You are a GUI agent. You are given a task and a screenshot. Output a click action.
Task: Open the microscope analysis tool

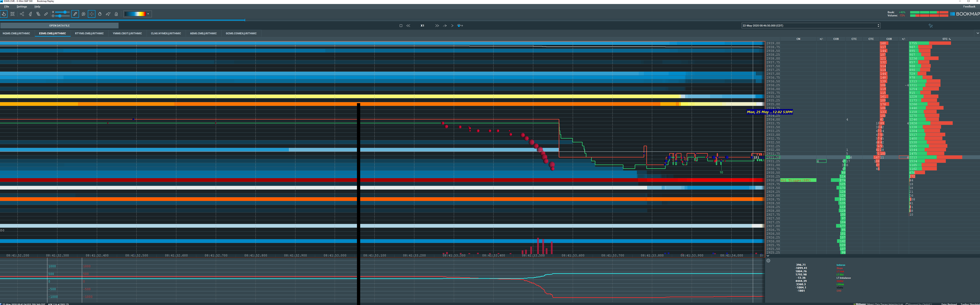click(x=30, y=14)
